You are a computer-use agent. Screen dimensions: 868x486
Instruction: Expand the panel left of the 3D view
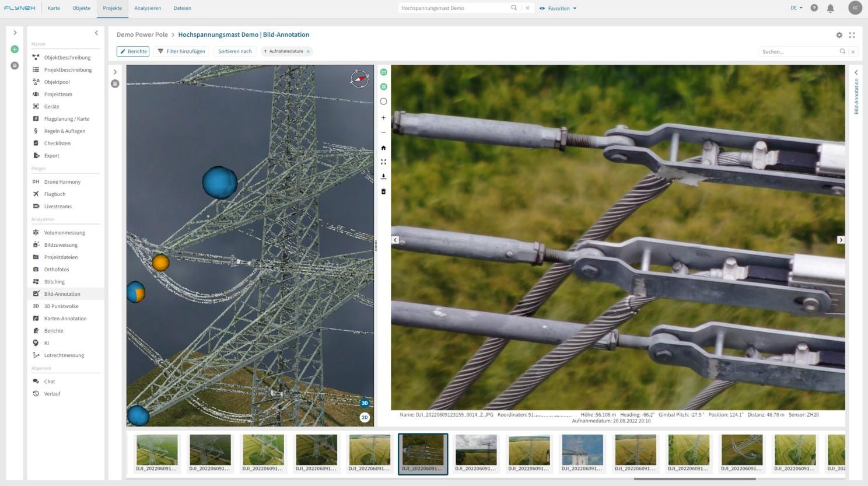coord(115,72)
